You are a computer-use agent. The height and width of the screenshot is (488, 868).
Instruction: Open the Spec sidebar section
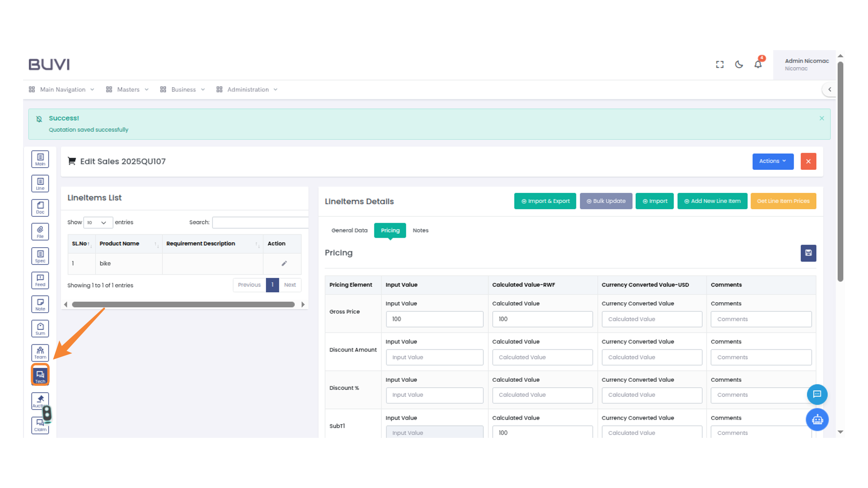point(40,256)
